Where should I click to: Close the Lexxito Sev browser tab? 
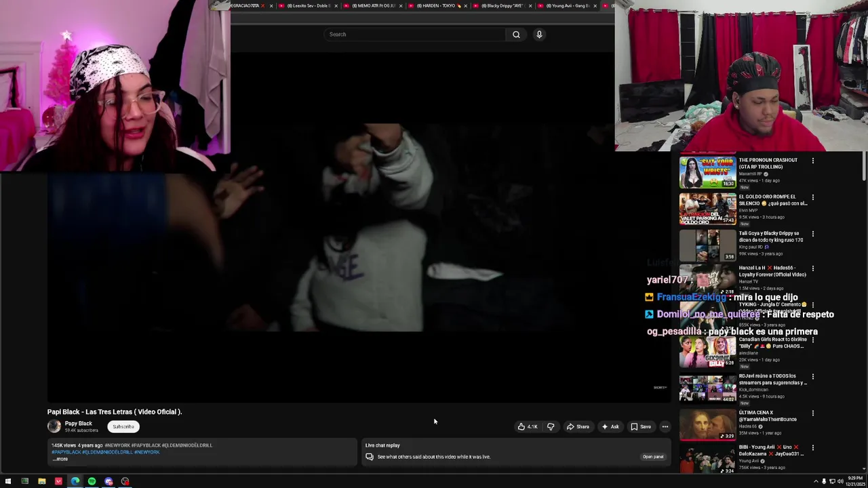[336, 6]
